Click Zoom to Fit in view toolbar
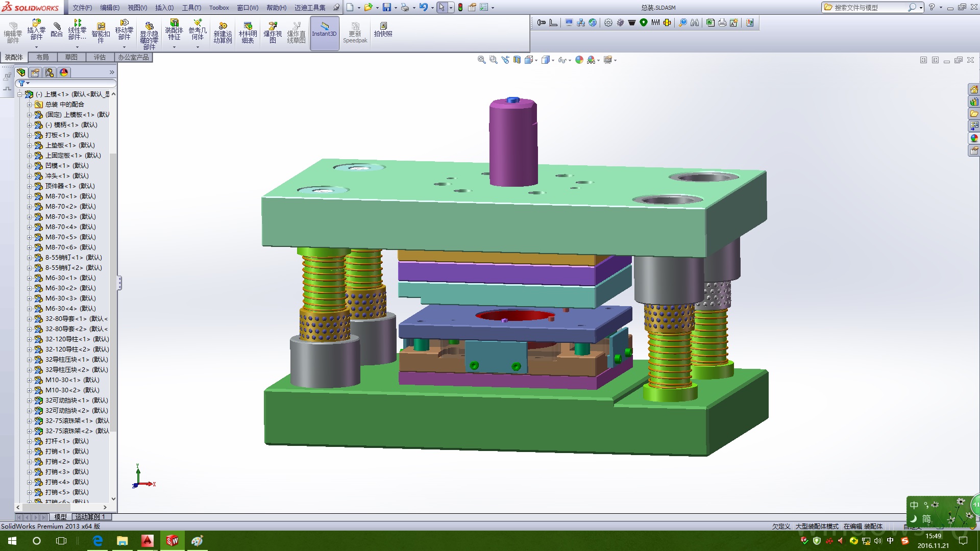Screen dimensions: 980x551 click(x=481, y=60)
